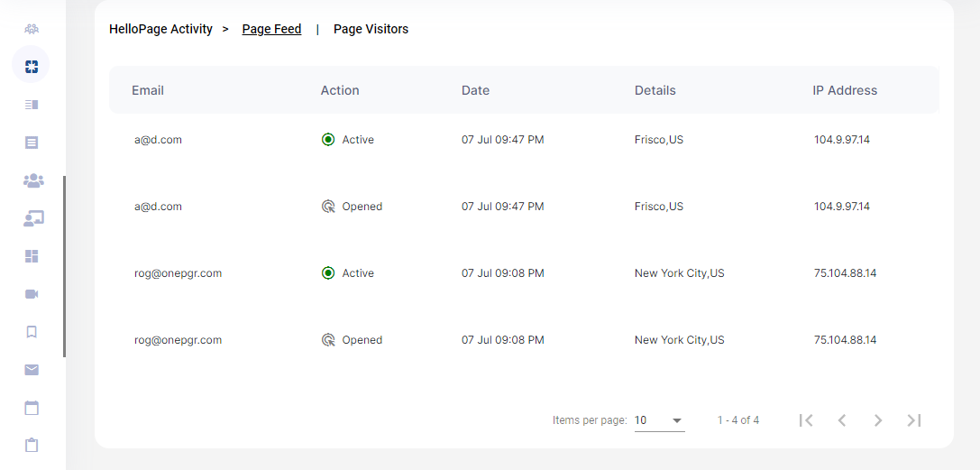
Task: Open the envelope mail icon in sidebar
Action: [x=32, y=370]
